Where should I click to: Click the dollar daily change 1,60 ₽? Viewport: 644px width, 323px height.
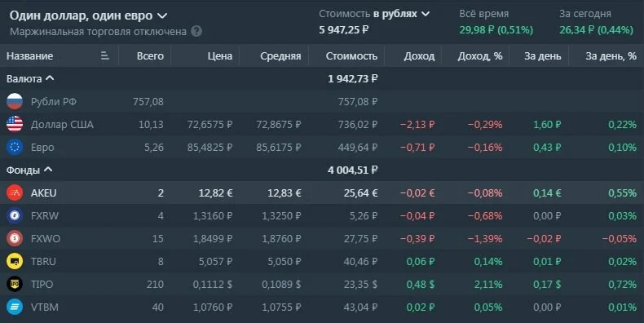coord(547,124)
